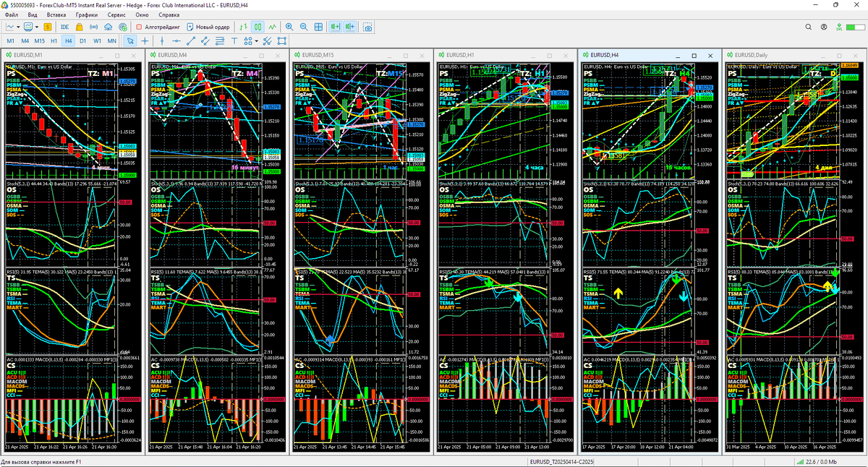This screenshot has width=868, height=467.
Task: Activate the EURUSD,H1 chart window title
Action: coord(460,55)
